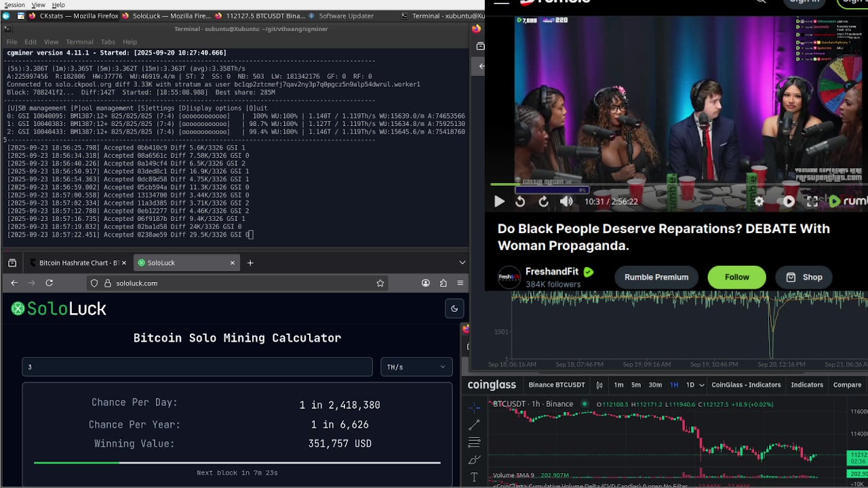868x488 pixels.
Task: Go forward in the SoloLuck browser
Action: (31, 283)
